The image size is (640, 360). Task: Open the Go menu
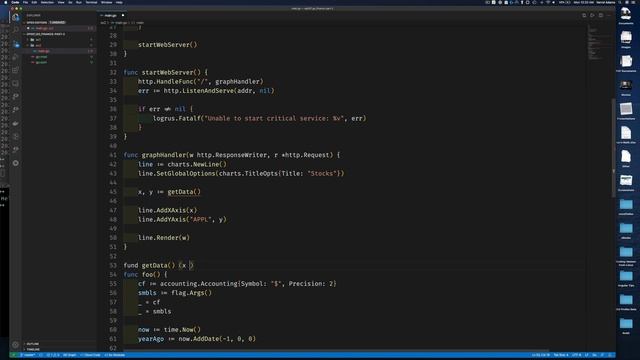coord(70,2)
